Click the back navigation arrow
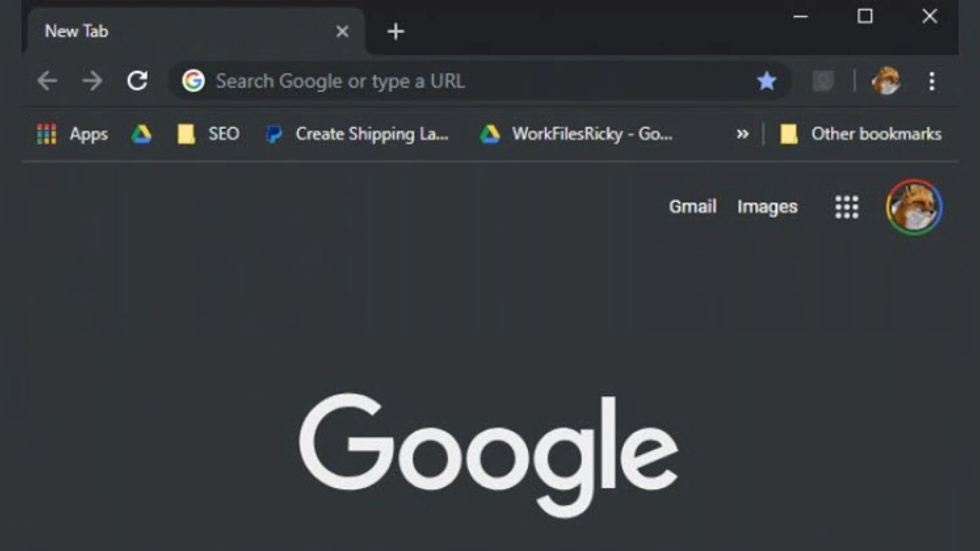This screenshot has height=551, width=980. click(x=47, y=81)
